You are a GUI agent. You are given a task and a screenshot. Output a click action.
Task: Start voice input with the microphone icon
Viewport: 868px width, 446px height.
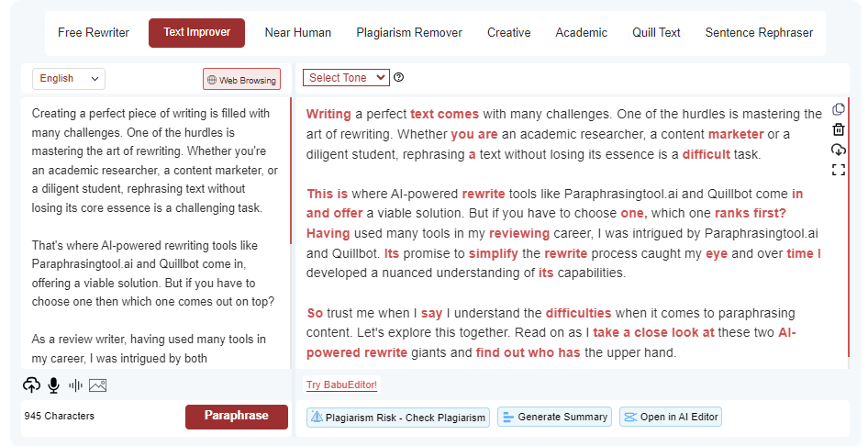54,385
